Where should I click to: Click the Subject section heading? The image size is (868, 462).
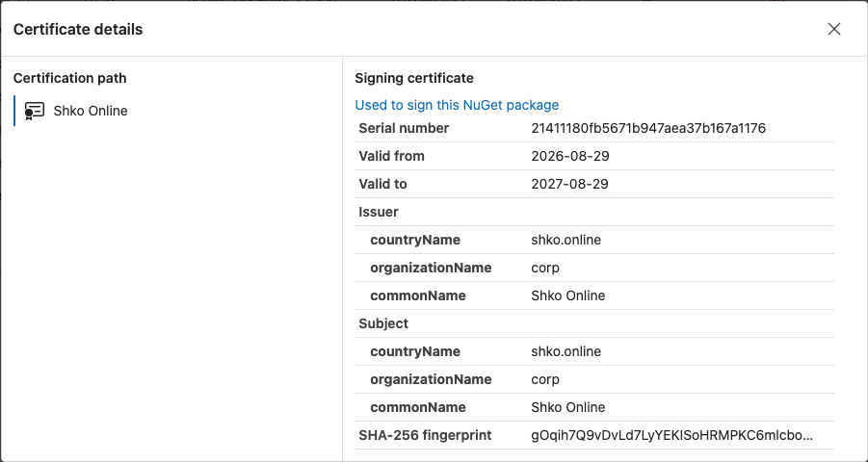pos(383,323)
